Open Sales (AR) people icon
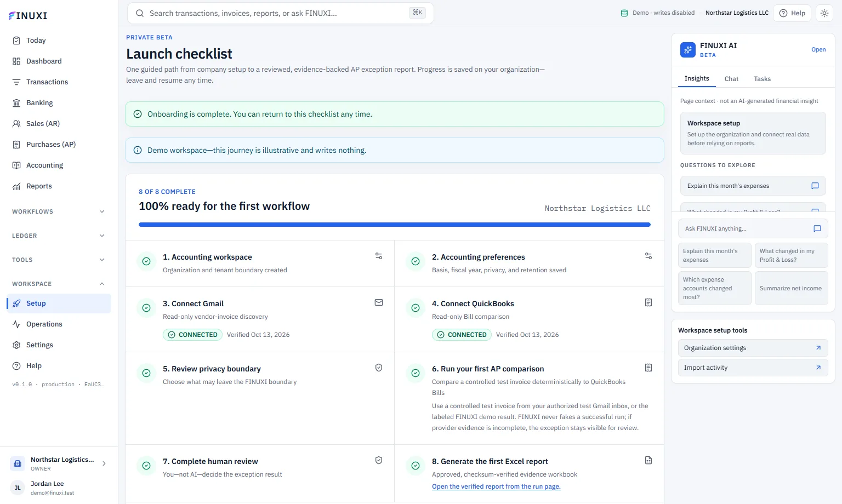842x504 pixels. pos(16,124)
